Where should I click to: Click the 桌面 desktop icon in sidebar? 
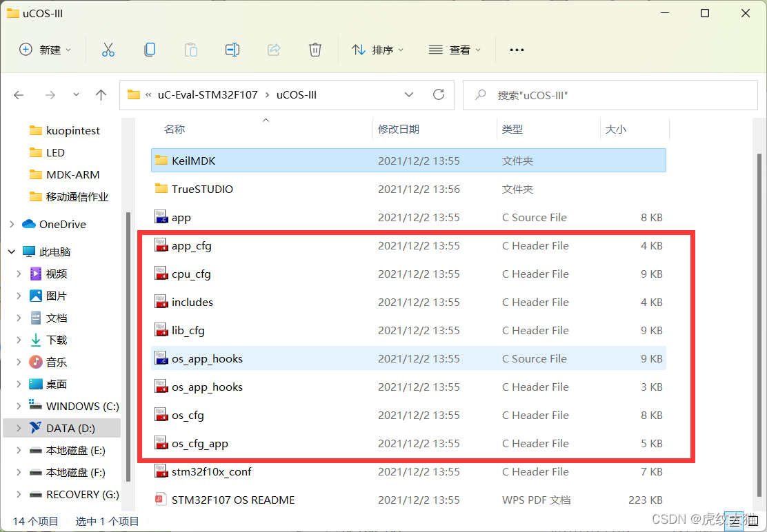coord(36,384)
